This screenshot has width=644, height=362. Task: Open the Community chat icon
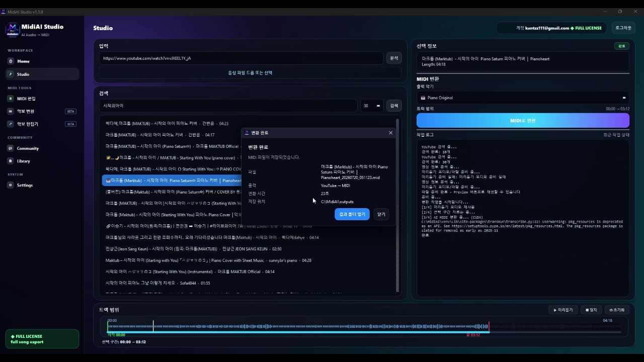point(11,148)
